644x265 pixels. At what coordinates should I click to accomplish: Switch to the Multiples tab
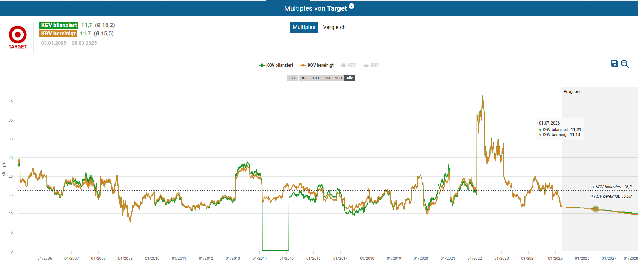pyautogui.click(x=304, y=27)
